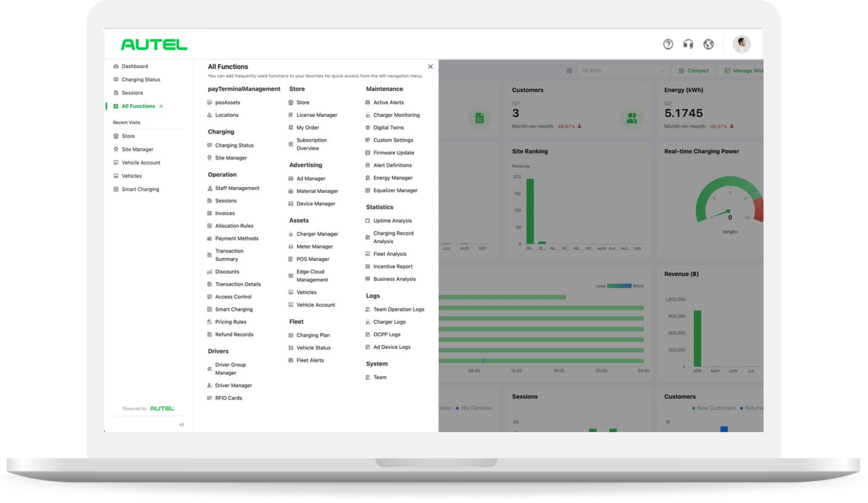Click the Firmware Update icon
The width and height of the screenshot is (868, 503).
(368, 153)
